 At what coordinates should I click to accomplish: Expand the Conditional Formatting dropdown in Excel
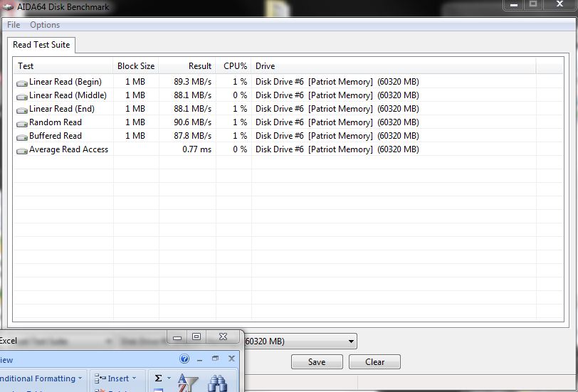tap(80, 378)
